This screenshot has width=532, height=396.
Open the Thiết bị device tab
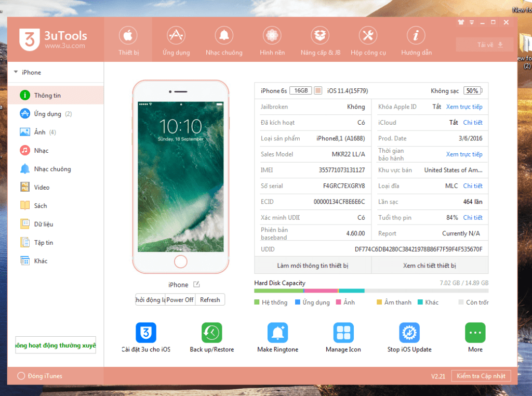pyautogui.click(x=128, y=41)
